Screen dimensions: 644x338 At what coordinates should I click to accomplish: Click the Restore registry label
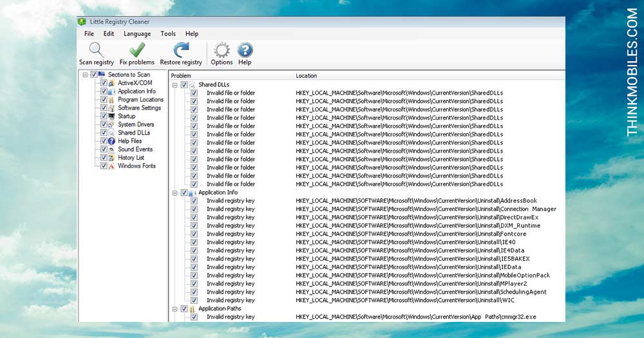coord(181,62)
